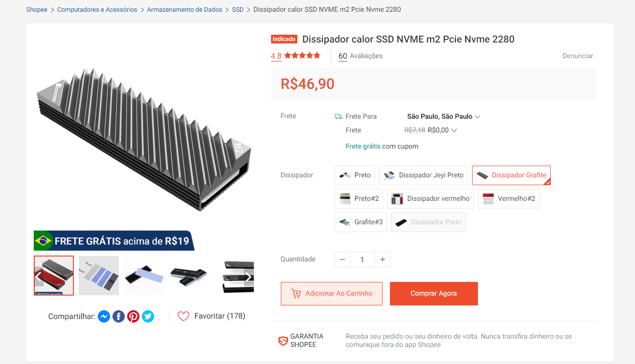
Task: Click previous arrow on thumbnail carousel
Action: click(39, 278)
